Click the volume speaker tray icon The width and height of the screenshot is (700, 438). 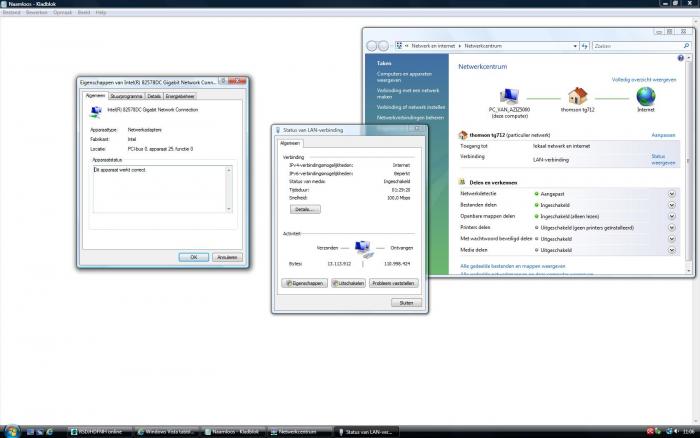(x=677, y=431)
